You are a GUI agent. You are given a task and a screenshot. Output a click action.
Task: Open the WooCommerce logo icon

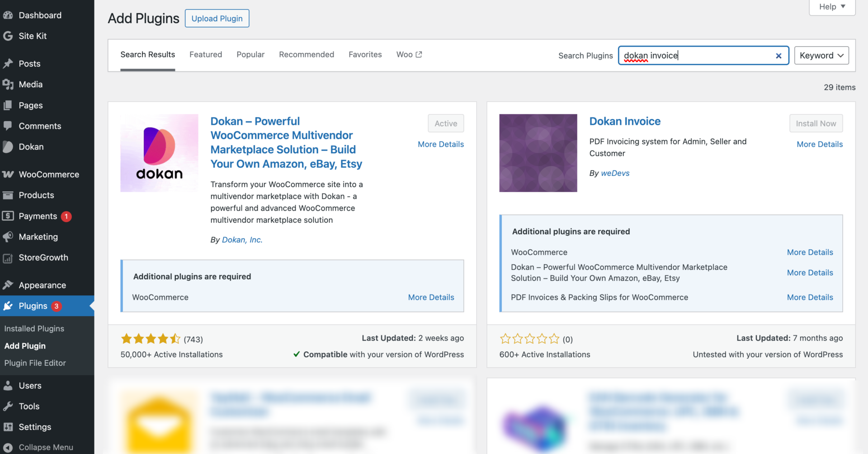point(8,175)
